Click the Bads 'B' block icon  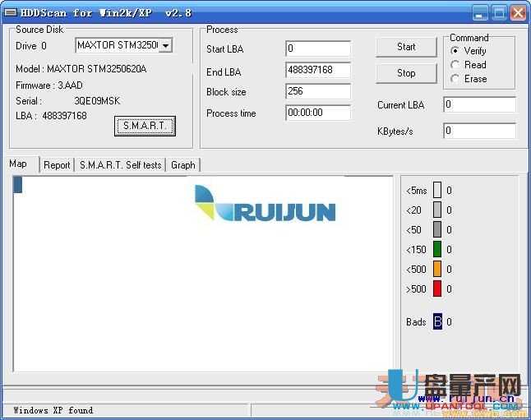(x=437, y=321)
